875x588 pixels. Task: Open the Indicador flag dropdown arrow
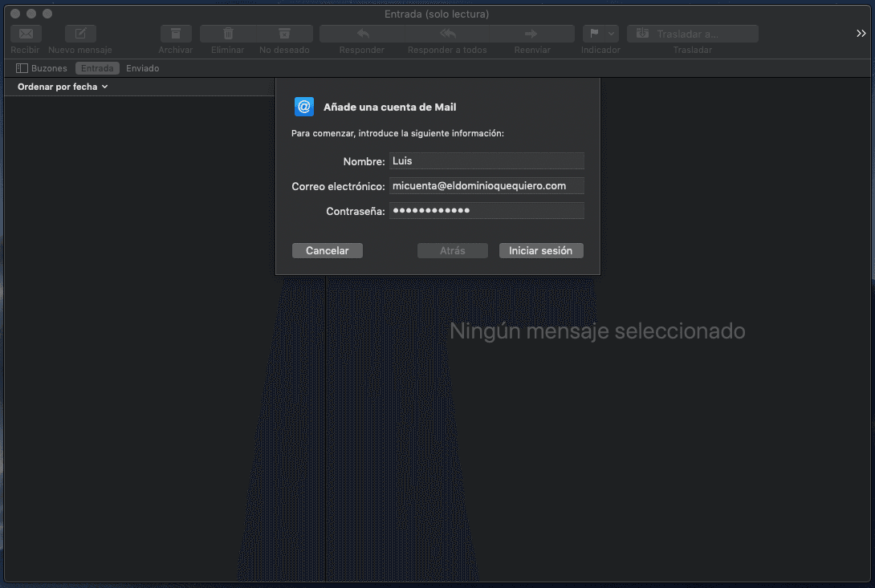(612, 34)
